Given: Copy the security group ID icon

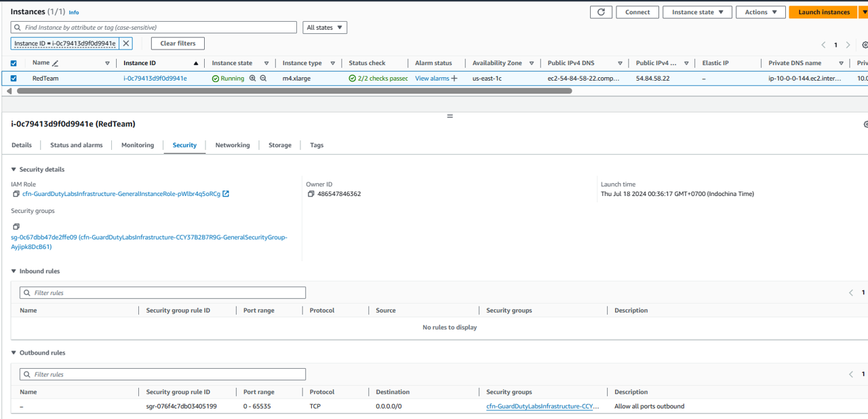Looking at the screenshot, I should (16, 226).
